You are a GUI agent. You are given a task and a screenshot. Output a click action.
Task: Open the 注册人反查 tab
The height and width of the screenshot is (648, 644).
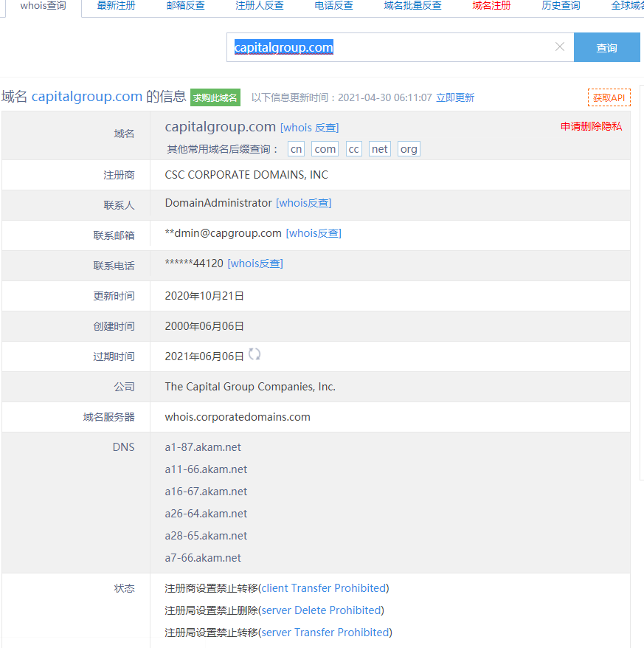(x=260, y=6)
